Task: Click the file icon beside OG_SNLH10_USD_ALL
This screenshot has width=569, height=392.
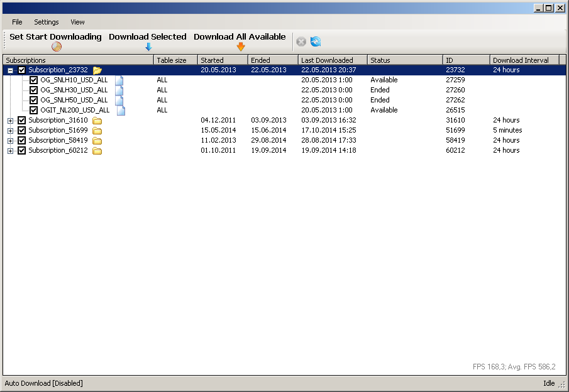Action: [x=119, y=80]
